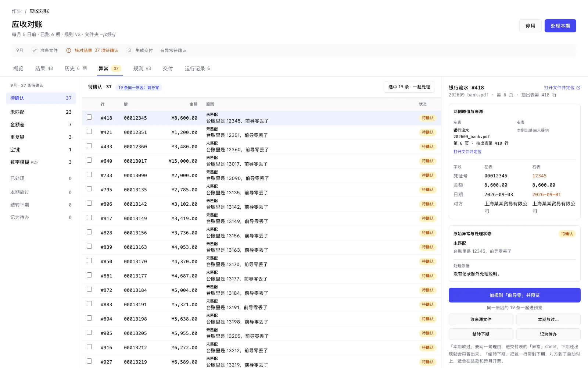Tick the checkbox of row #850
The width and height of the screenshot is (588, 368).
89,261
